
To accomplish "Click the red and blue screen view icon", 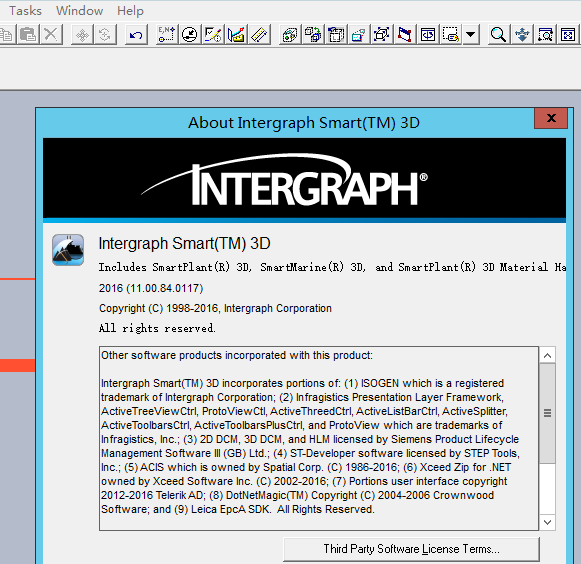I will 359,35.
